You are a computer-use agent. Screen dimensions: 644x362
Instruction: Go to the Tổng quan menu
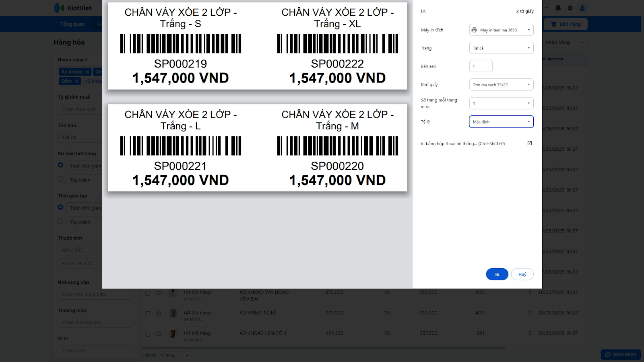click(72, 24)
